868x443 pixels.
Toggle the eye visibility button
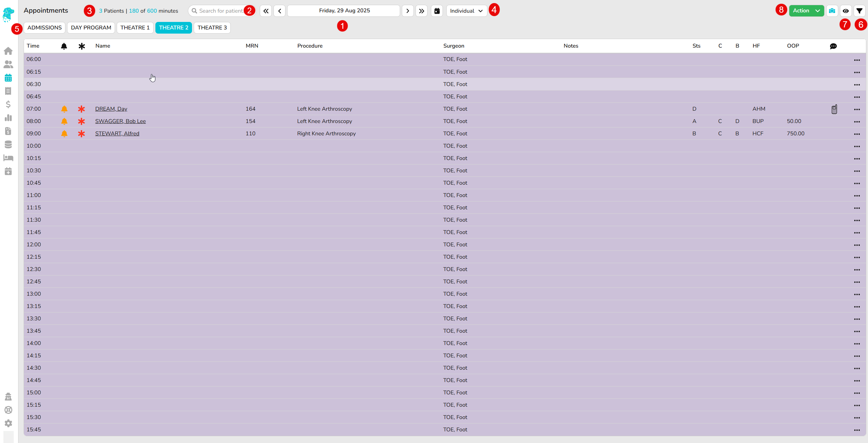click(x=845, y=11)
